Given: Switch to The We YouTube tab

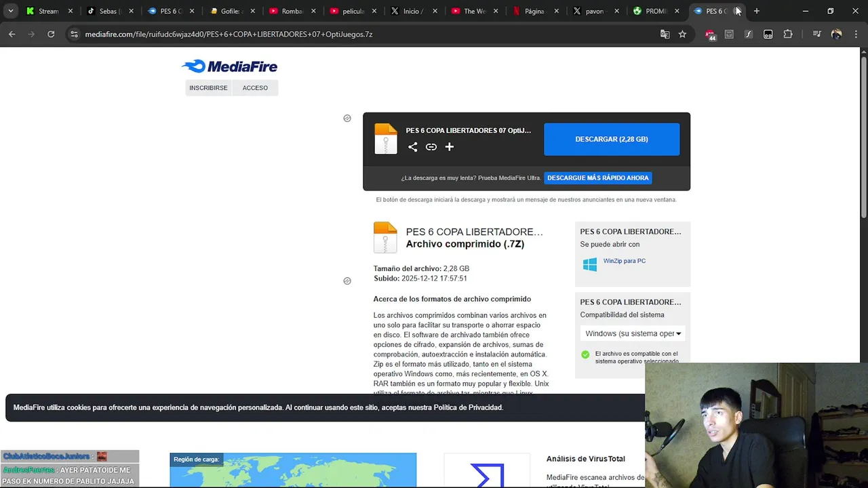Looking at the screenshot, I should pyautogui.click(x=475, y=11).
